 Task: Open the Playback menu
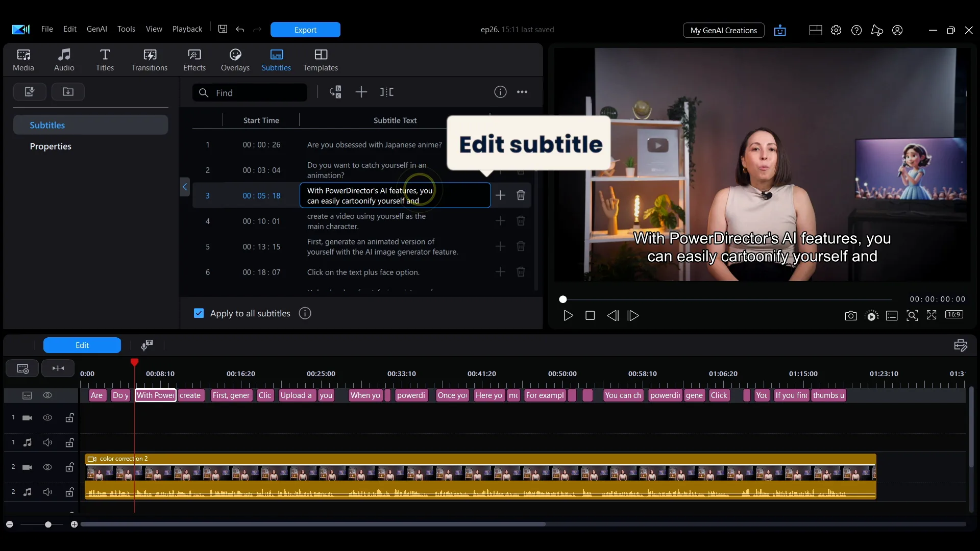click(187, 29)
